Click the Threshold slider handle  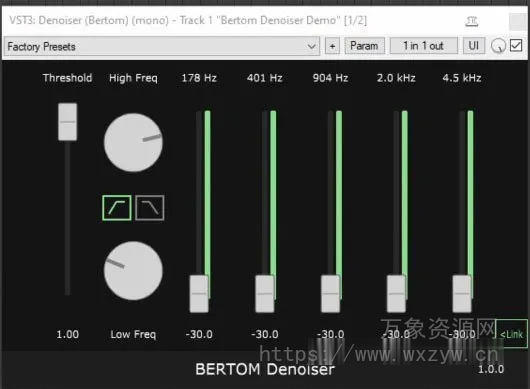[x=68, y=122]
